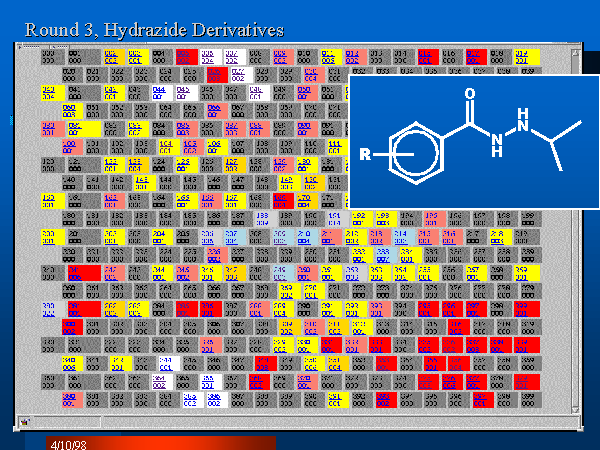
Task: Click the scroll-up arrow at grid's top right
Action: click(x=574, y=52)
